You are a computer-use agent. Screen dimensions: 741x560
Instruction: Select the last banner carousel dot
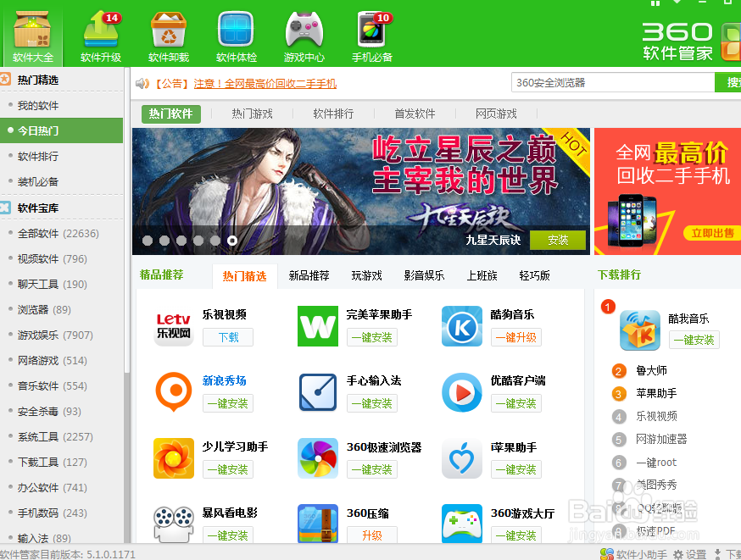tap(232, 241)
